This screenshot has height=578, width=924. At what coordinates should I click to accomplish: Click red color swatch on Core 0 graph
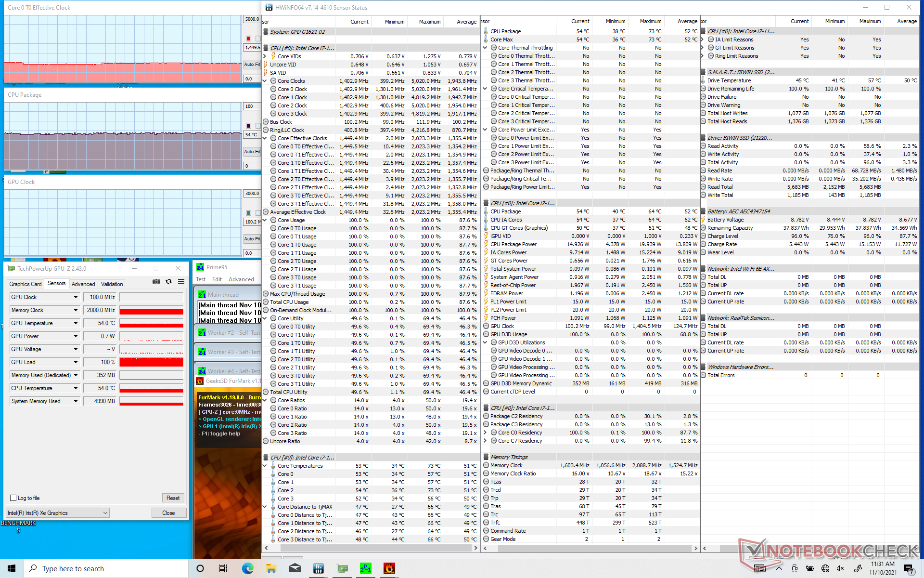click(248, 39)
